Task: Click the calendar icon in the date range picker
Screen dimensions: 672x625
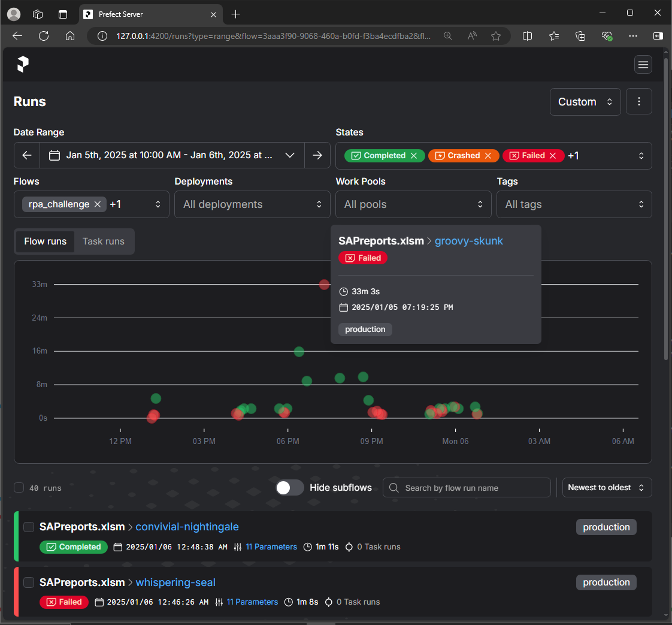Action: tap(55, 155)
